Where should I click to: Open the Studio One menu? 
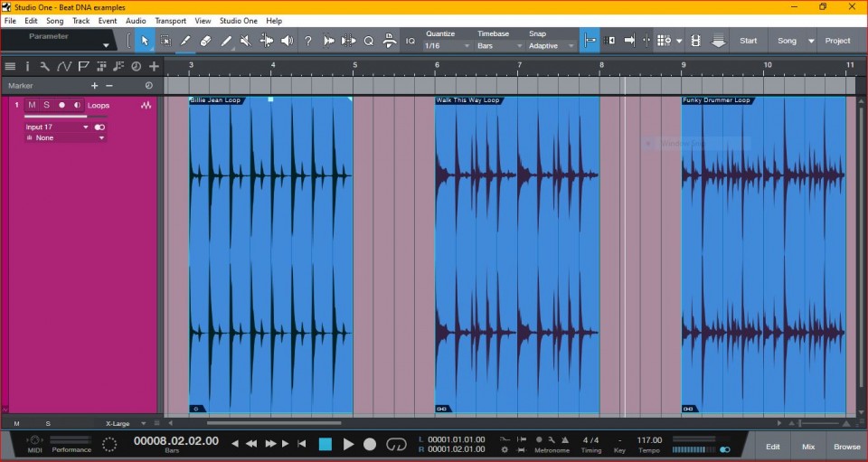(239, 20)
